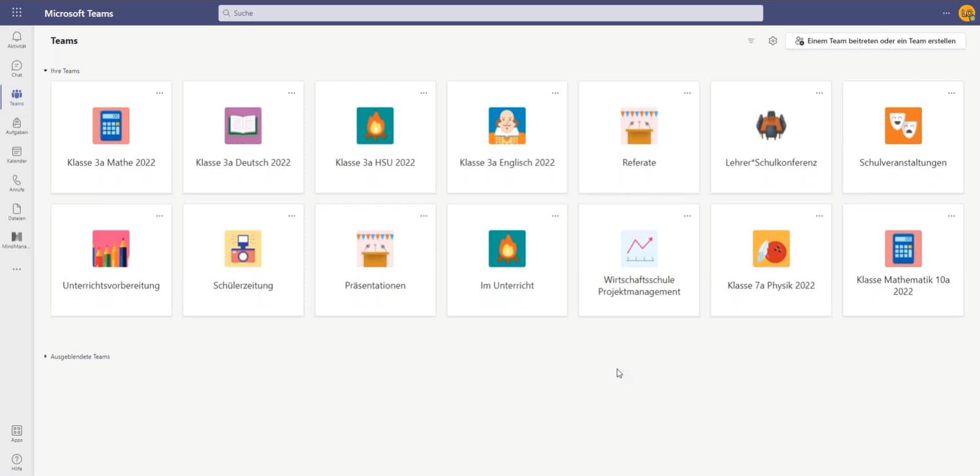Screen dimensions: 980x476
Task: Open more options for Im Unterricht team
Action: [555, 216]
